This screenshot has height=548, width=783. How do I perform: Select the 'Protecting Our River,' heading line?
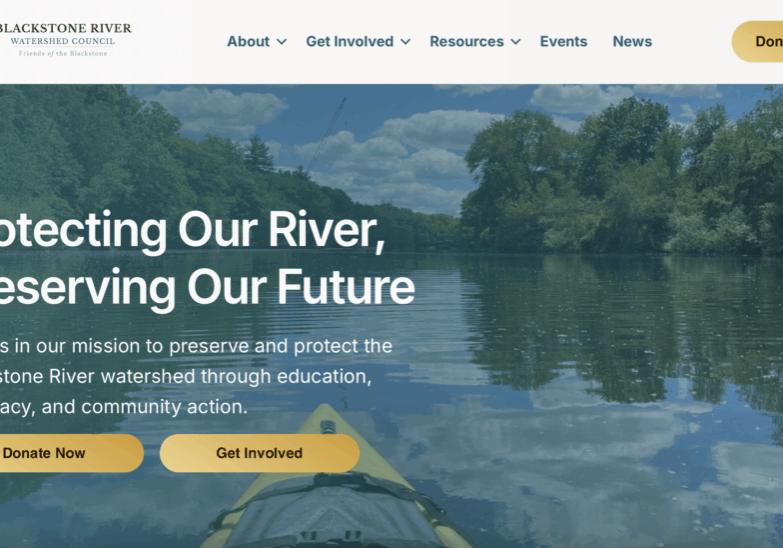192,231
